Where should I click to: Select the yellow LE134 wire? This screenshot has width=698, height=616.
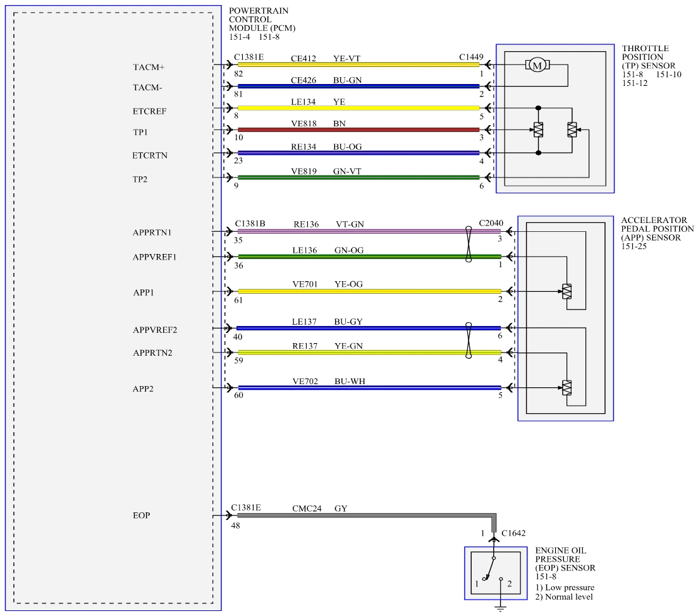coord(358,107)
